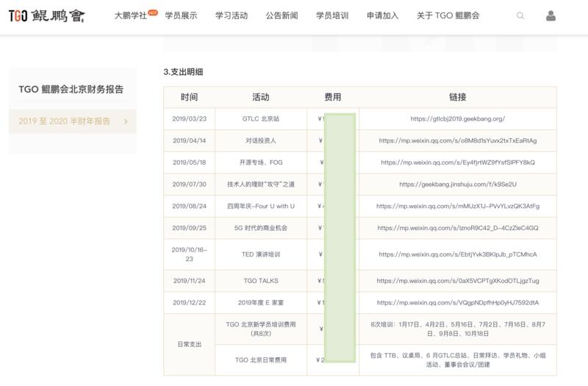Select the 2019/04/14 date cell

(190, 140)
